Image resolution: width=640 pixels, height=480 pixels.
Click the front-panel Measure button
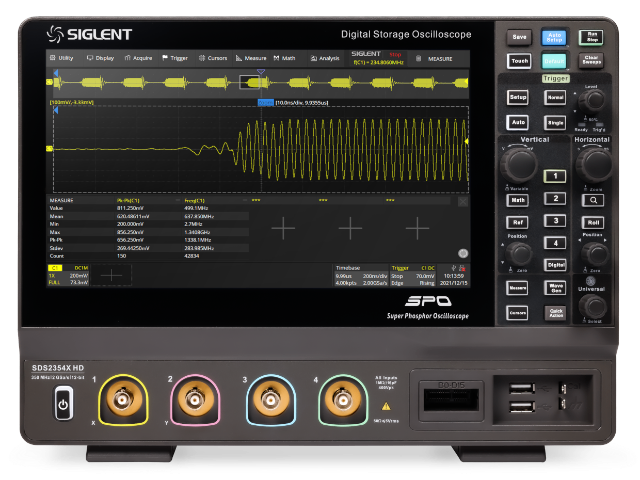517,288
